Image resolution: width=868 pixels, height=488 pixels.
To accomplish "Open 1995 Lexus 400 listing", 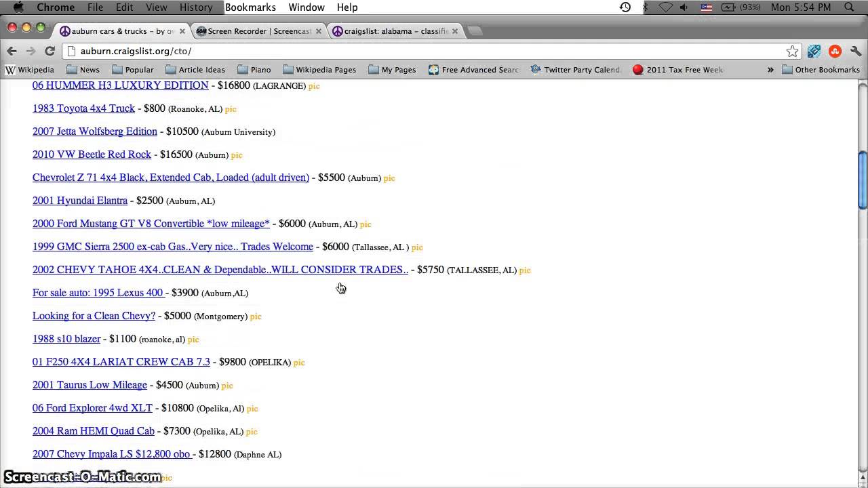I will click(98, 293).
